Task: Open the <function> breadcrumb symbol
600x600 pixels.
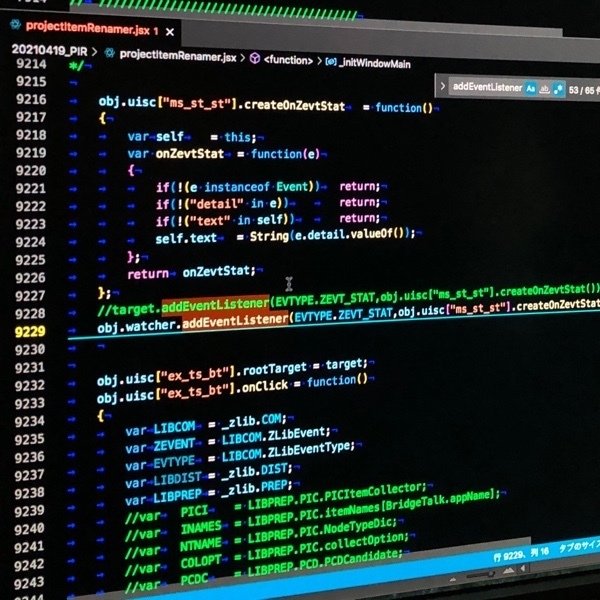Action: coord(288,60)
